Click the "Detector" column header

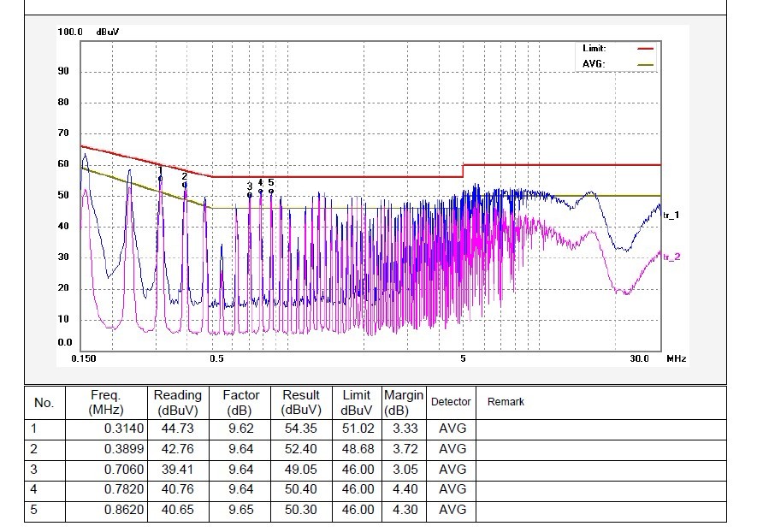click(451, 402)
